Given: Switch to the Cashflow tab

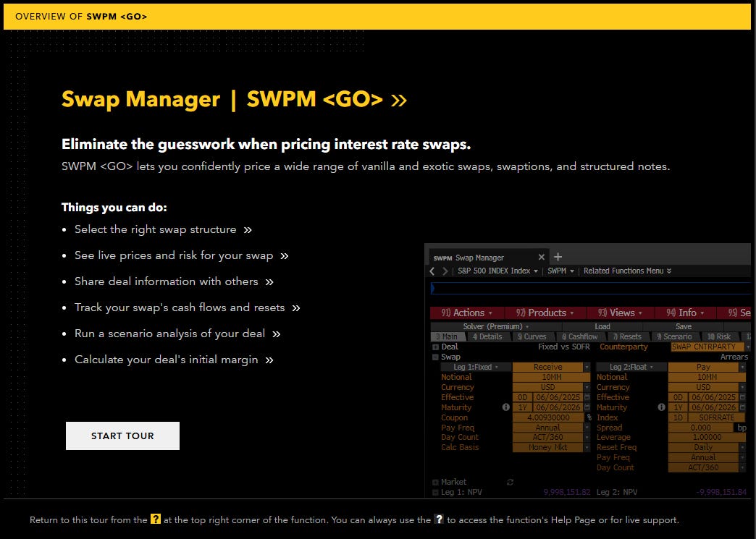Looking at the screenshot, I should click(579, 336).
